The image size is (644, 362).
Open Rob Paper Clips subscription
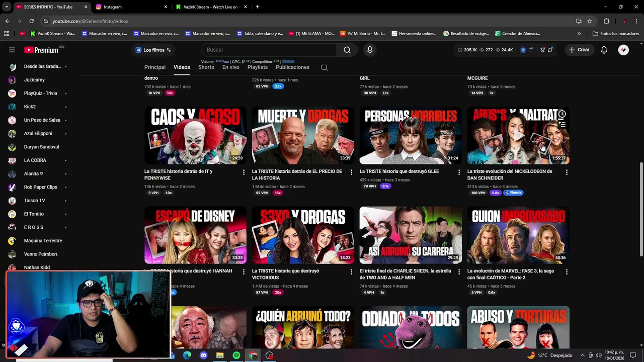click(x=40, y=187)
